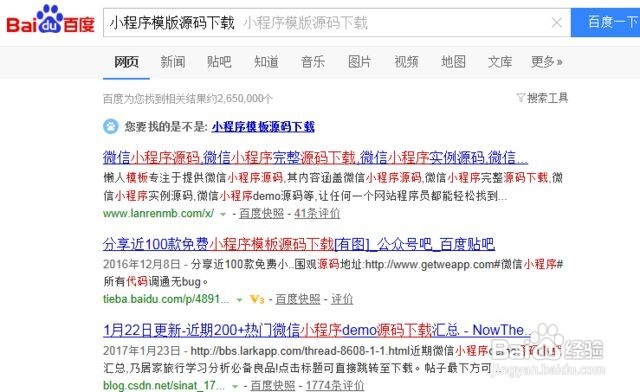Viewport: 640px width, 392px height.
Task: Open the 微信小程序源码 result title
Action: (x=315, y=158)
